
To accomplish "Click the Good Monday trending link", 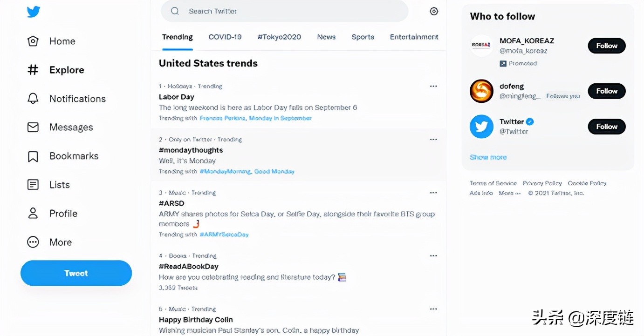I will [x=274, y=171].
